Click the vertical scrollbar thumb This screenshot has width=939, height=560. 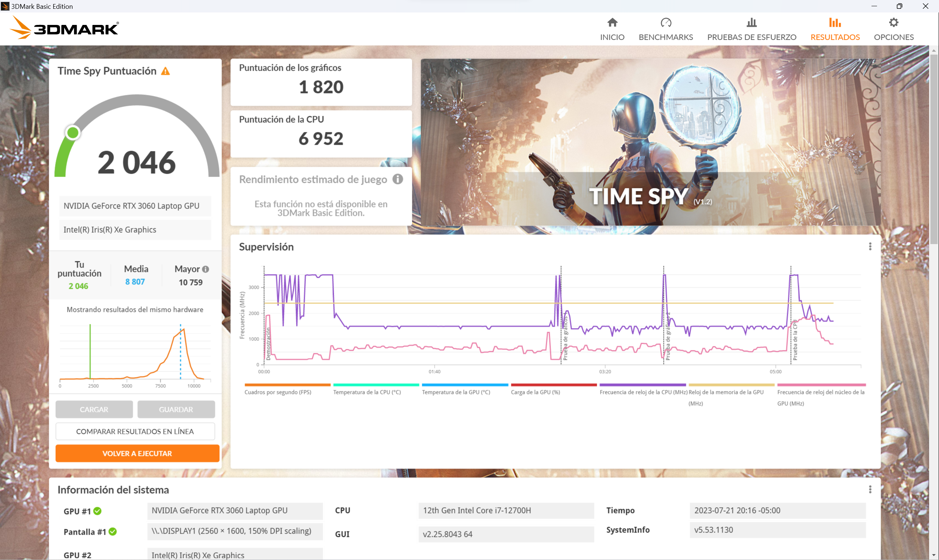point(934,149)
